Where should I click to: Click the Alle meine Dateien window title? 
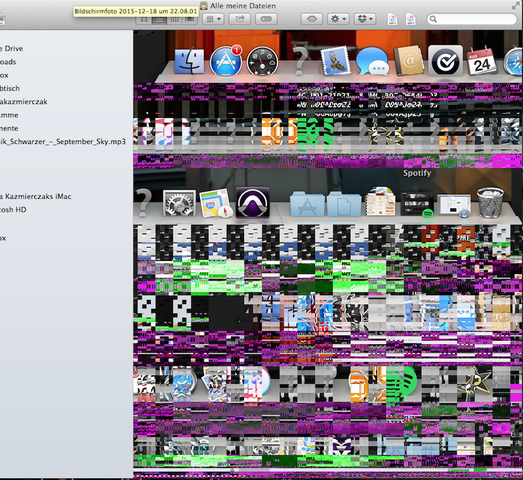pos(243,6)
